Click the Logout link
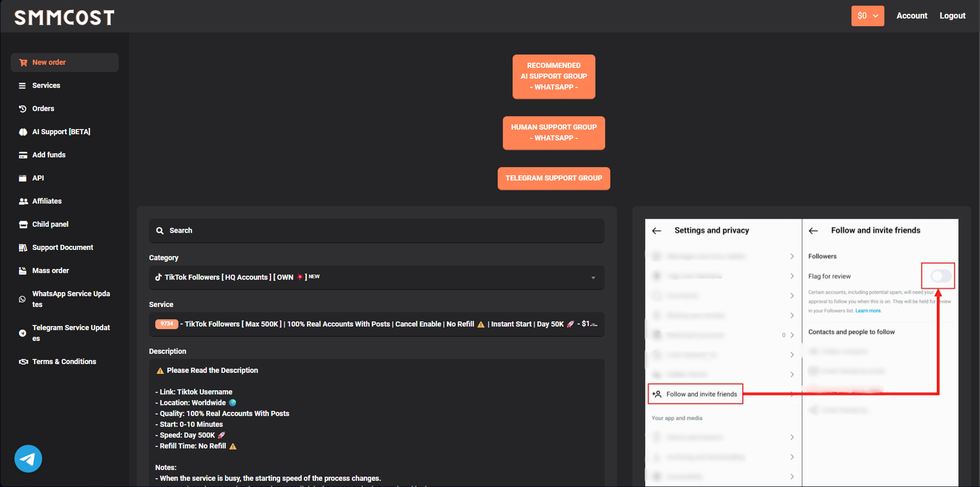980x487 pixels. 952,15
